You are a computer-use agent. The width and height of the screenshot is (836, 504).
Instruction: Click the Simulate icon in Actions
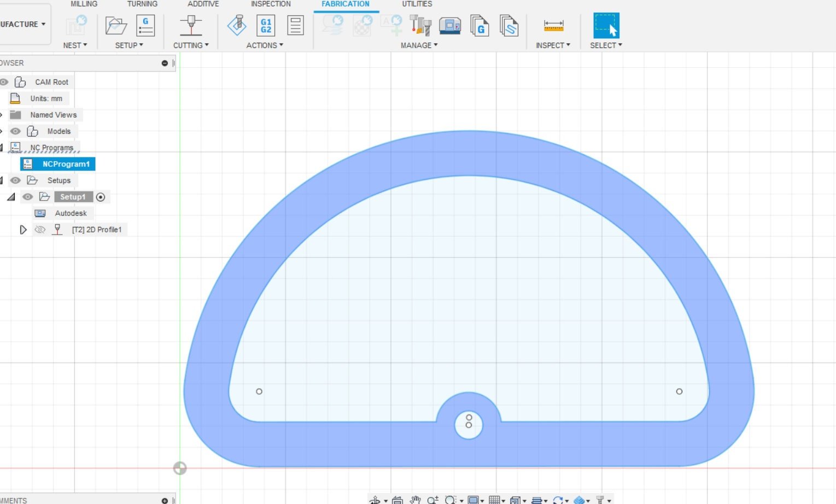click(x=237, y=26)
